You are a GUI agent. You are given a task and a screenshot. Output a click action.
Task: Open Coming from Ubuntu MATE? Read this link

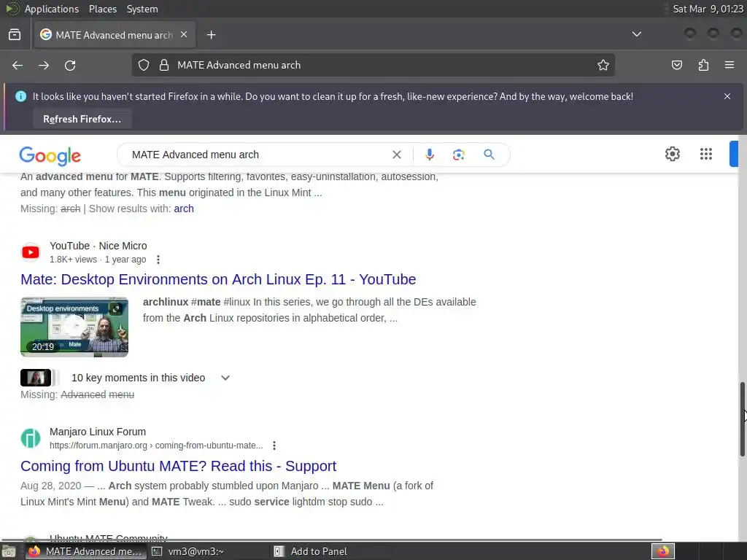point(178,466)
